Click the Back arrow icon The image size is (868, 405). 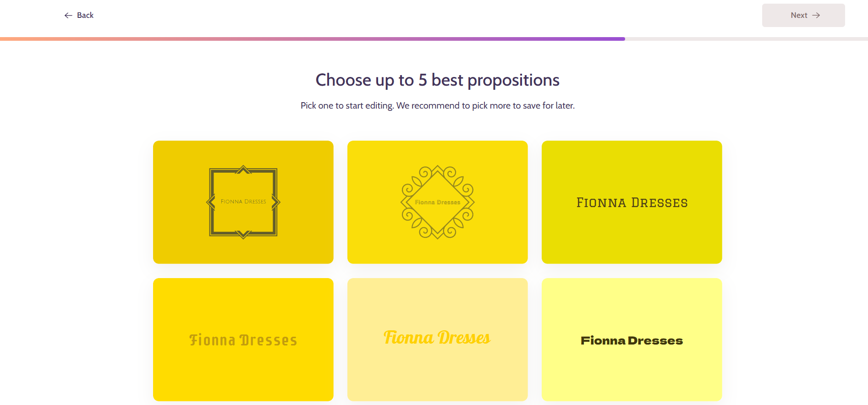[68, 15]
